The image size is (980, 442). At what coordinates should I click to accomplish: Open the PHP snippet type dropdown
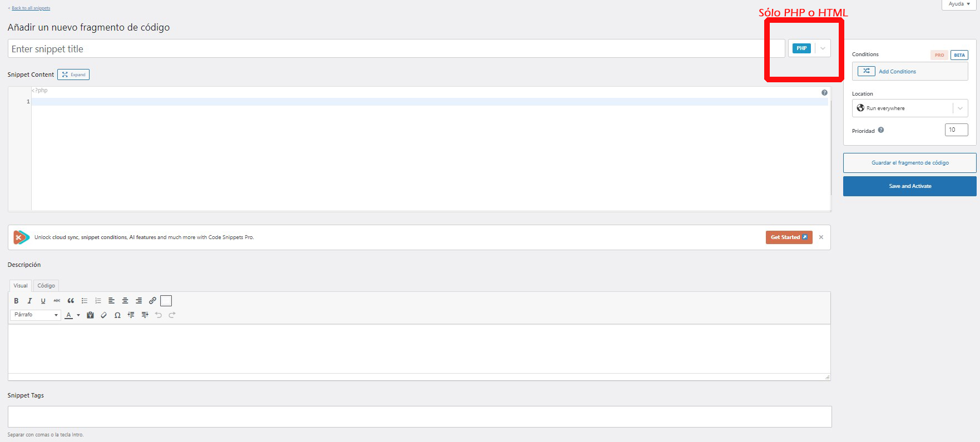[823, 48]
